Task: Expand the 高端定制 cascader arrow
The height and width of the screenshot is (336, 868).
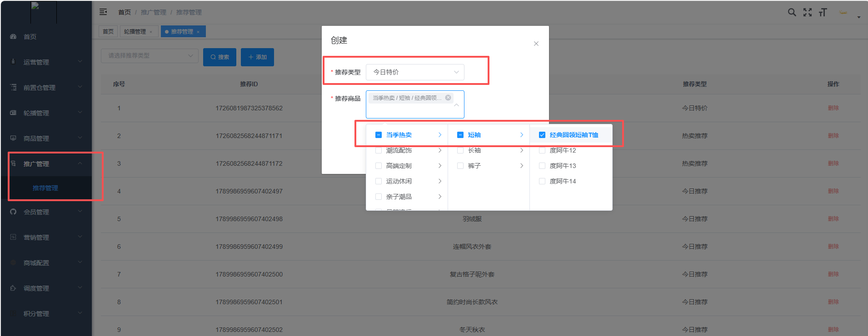Action: coord(439,166)
